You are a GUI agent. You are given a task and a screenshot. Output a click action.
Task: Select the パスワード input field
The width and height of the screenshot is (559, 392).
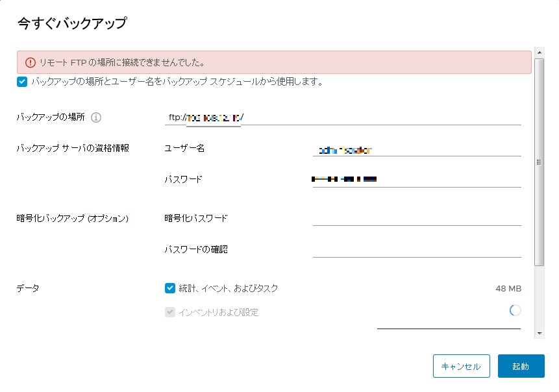(x=416, y=180)
